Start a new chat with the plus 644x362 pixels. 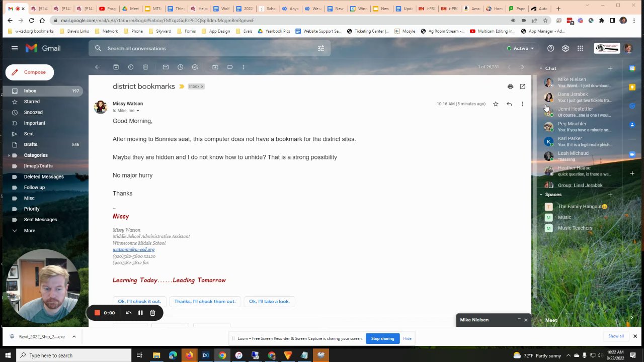pos(610,68)
